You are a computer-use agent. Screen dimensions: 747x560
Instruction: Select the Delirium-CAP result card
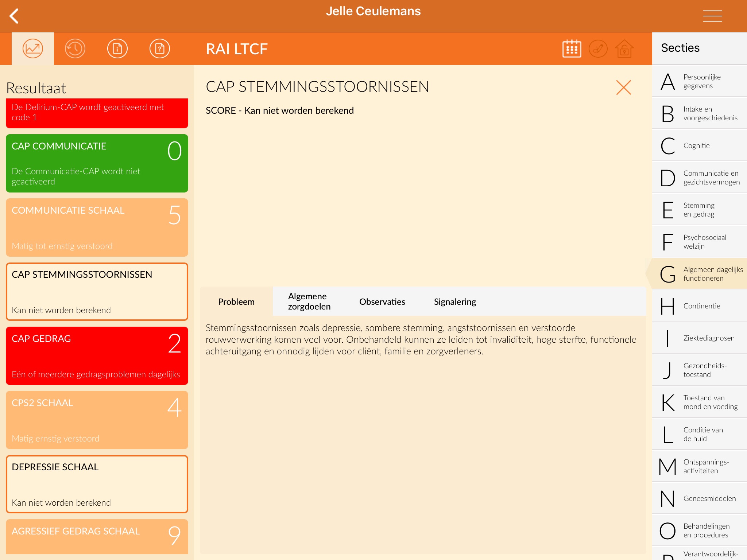(x=97, y=113)
